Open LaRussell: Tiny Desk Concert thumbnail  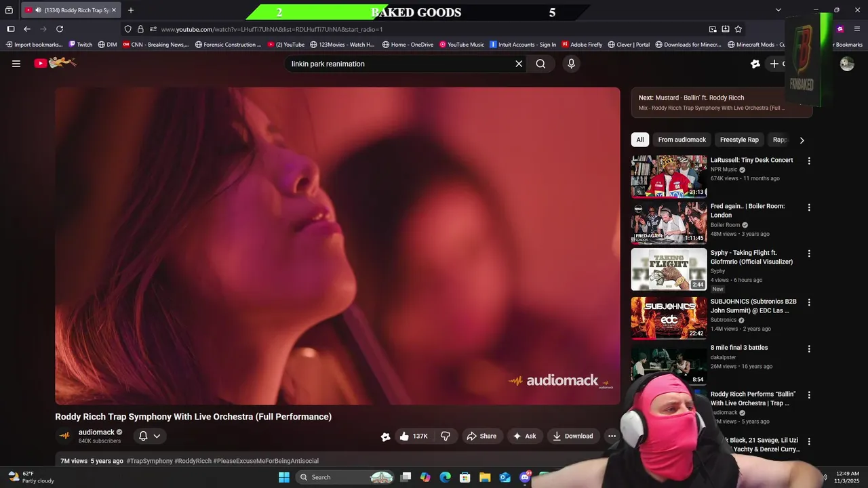669,176
